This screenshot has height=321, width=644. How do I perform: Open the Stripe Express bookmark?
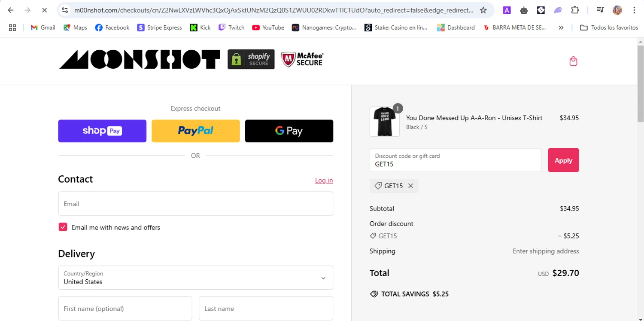point(159,28)
